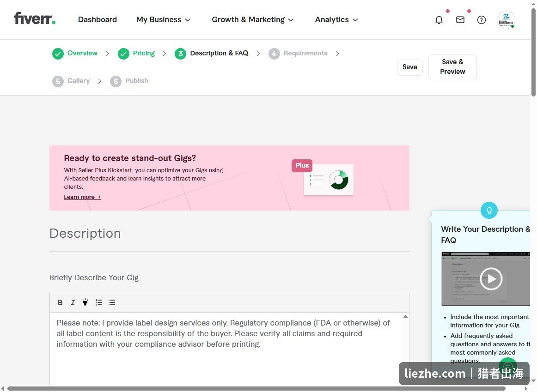The height and width of the screenshot is (392, 537).
Task: Click the Fiverr logo
Action: [x=35, y=18]
